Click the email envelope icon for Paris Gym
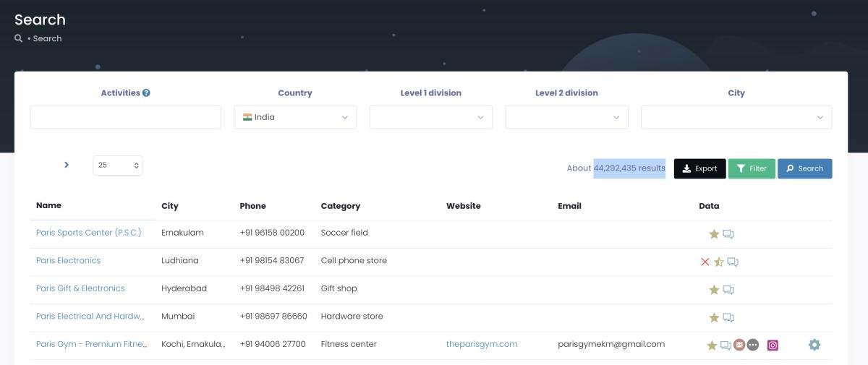Image resolution: width=868 pixels, height=365 pixels. pos(739,345)
